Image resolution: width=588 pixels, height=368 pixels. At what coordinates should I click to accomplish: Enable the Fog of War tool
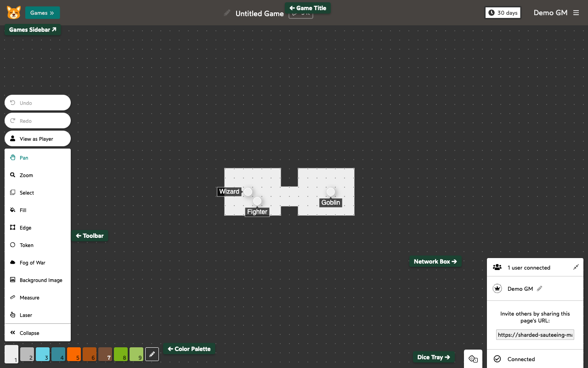[x=32, y=263]
